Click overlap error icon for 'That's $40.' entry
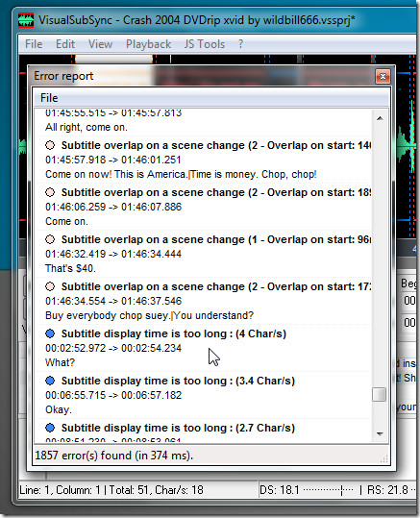Viewport: 420px width, 518px height. click(x=50, y=239)
